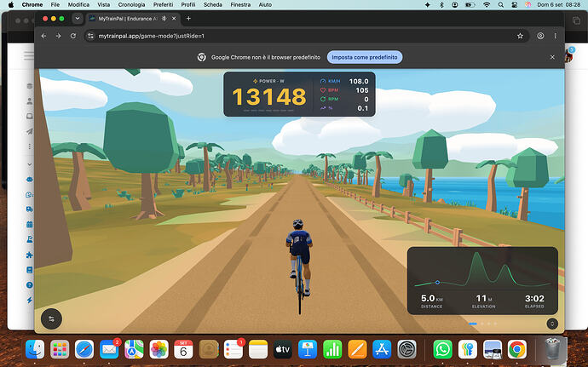View site information icon in address bar
The height and width of the screenshot is (367, 588).
pos(90,36)
